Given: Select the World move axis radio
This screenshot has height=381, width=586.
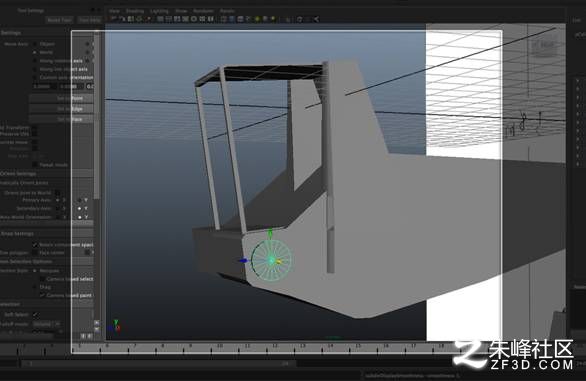Looking at the screenshot, I should click(35, 52).
